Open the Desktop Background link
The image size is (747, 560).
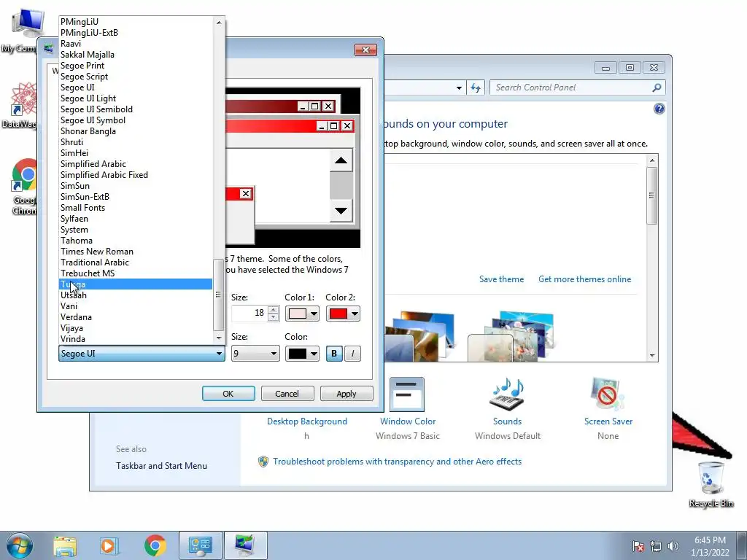pos(307,421)
